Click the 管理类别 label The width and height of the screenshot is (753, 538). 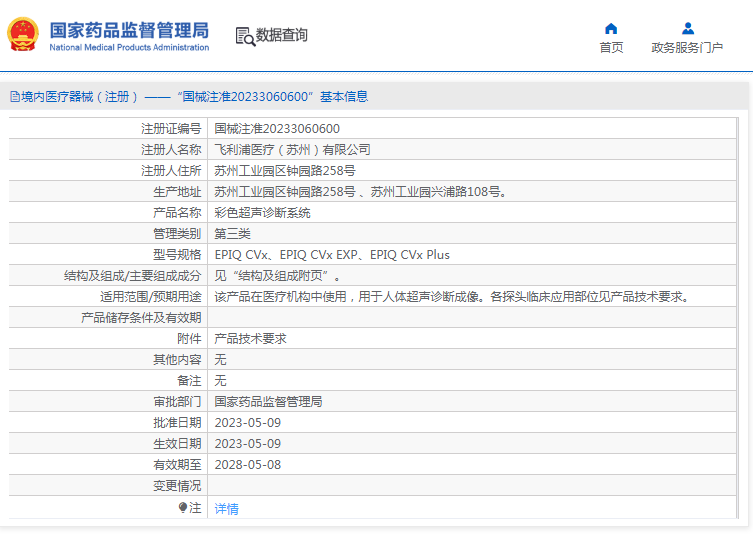coord(177,234)
